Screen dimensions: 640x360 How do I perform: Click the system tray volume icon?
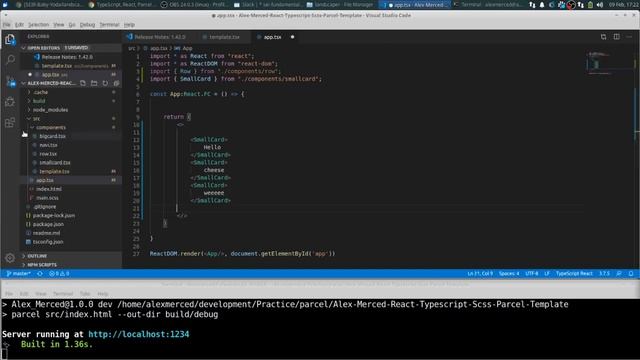pos(600,5)
